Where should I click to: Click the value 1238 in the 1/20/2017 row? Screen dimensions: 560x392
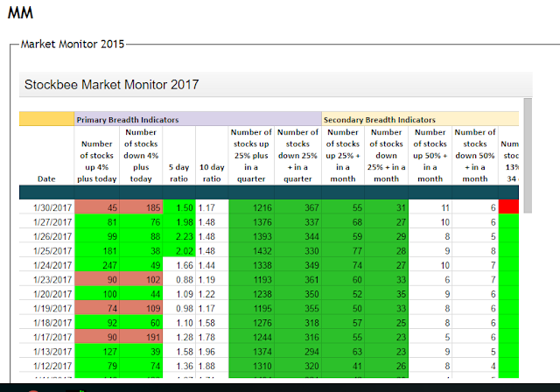click(251, 294)
